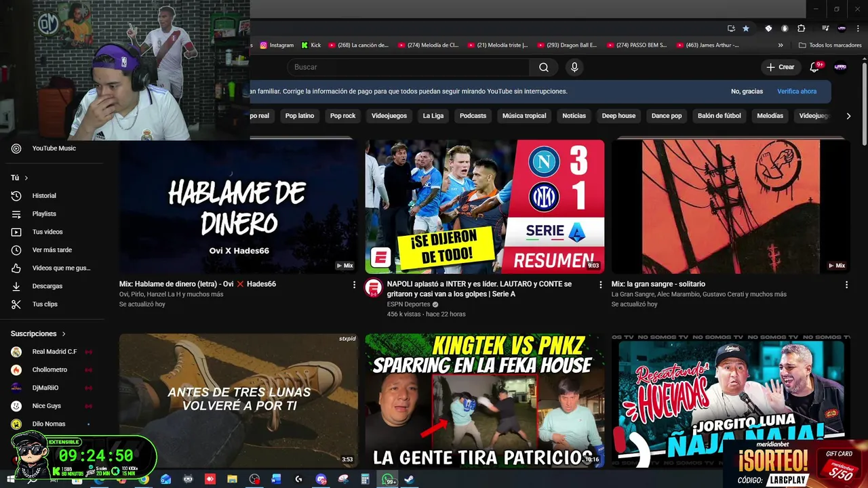Open Outlook from the taskbar

point(165,479)
